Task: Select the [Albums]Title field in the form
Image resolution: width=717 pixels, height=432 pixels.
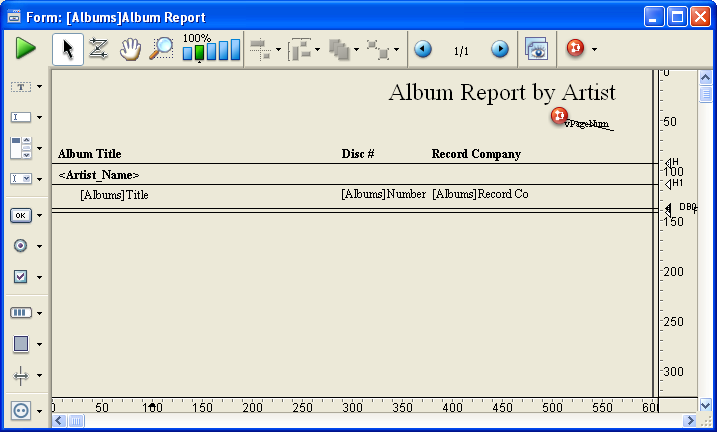Action: [x=114, y=195]
